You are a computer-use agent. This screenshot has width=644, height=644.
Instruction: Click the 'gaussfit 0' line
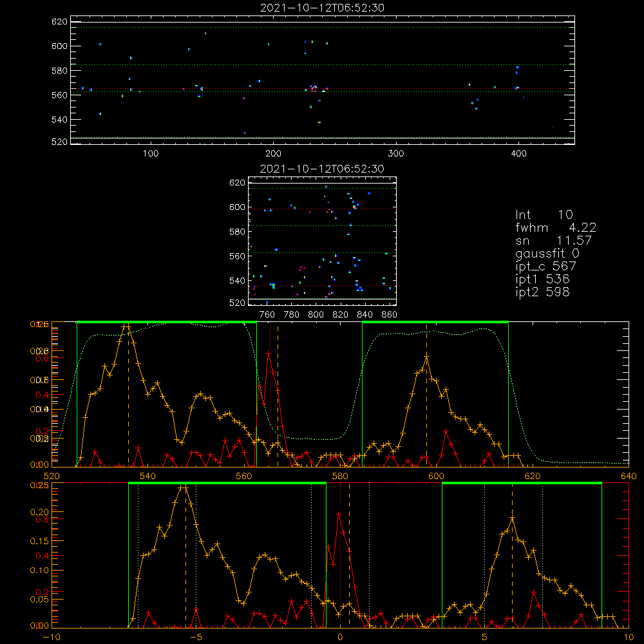pos(547,253)
